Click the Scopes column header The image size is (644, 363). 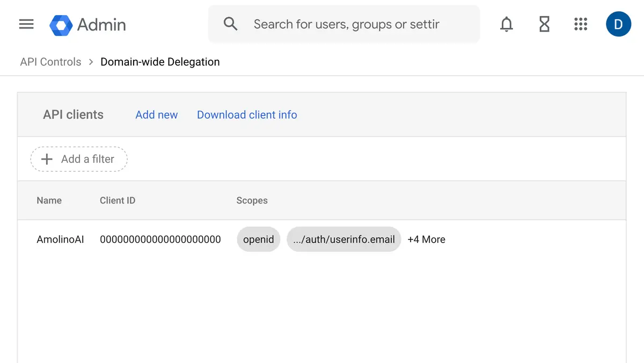point(252,200)
